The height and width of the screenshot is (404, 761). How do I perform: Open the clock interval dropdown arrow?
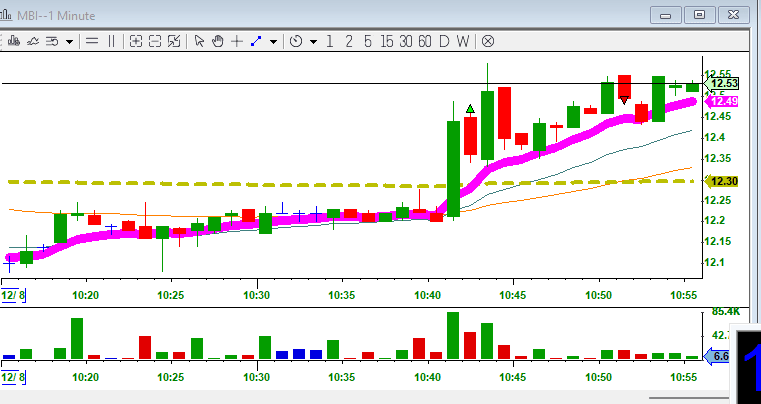click(313, 42)
